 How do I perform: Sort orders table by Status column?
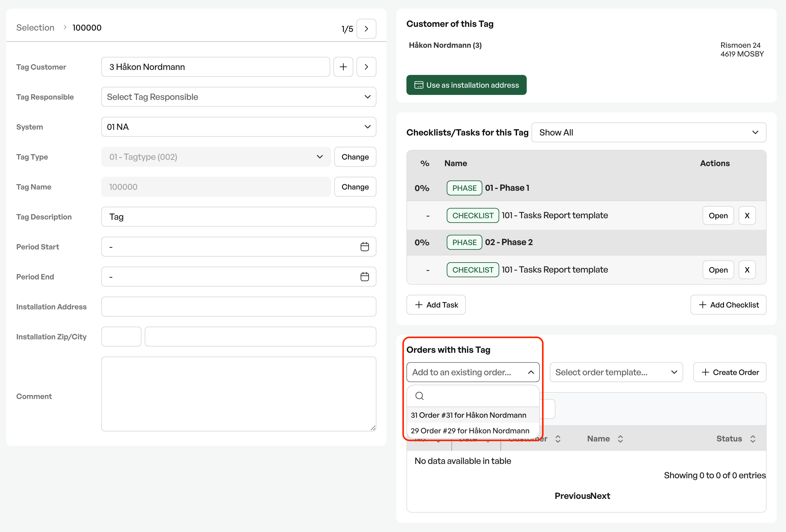[753, 439]
